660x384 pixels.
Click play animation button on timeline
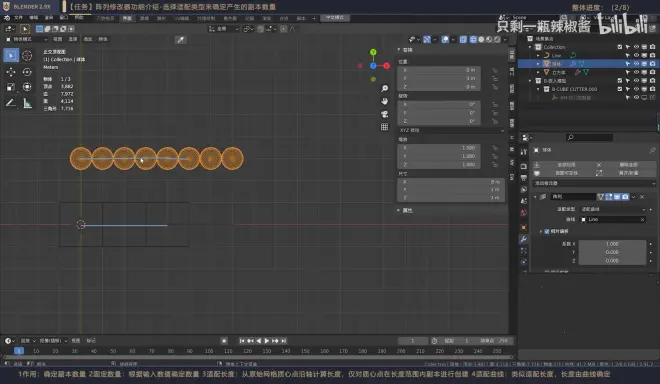click(267, 341)
